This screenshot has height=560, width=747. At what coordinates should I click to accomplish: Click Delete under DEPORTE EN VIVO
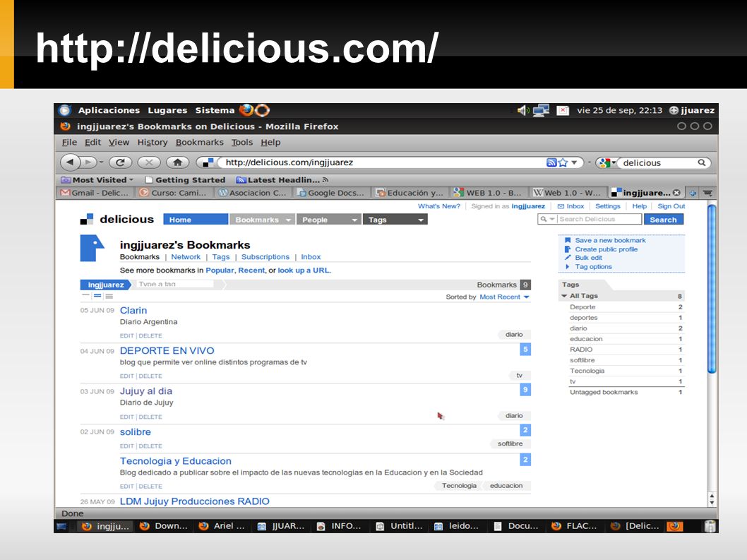click(x=150, y=376)
